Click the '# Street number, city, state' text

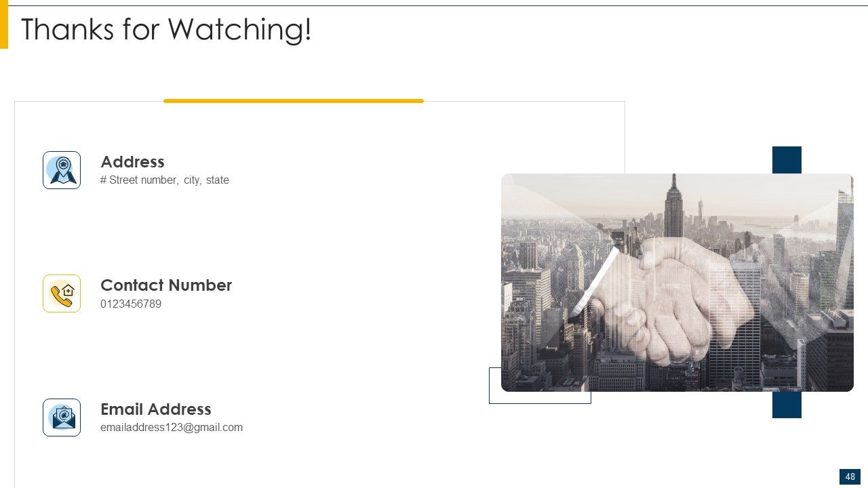165,180
